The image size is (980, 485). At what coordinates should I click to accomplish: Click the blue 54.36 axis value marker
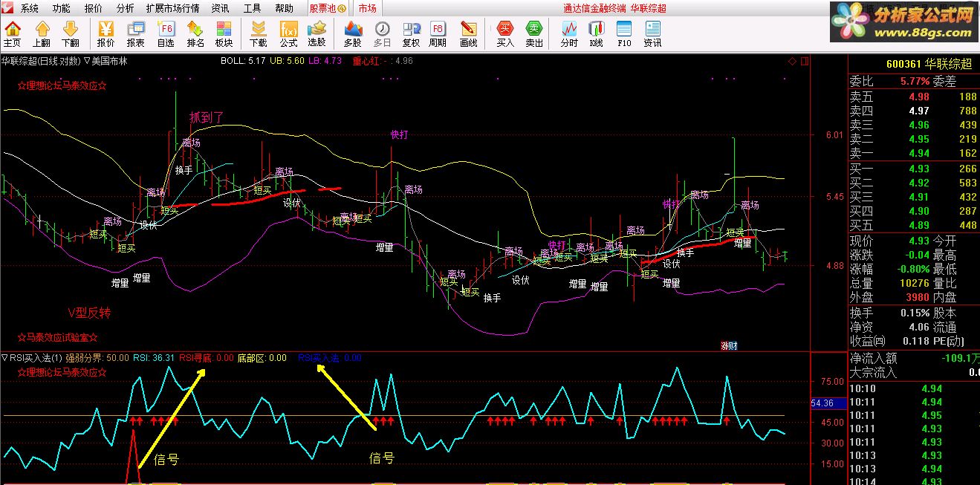pyautogui.click(x=829, y=403)
